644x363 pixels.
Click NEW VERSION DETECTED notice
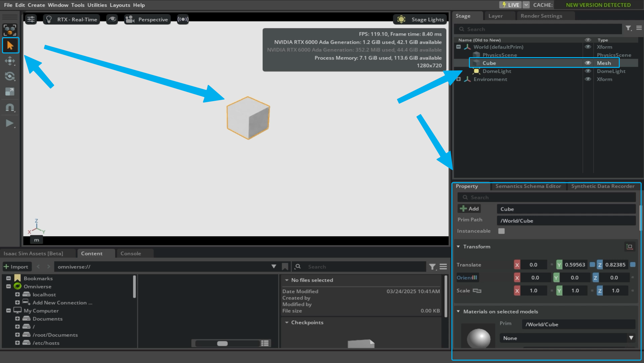(x=598, y=5)
